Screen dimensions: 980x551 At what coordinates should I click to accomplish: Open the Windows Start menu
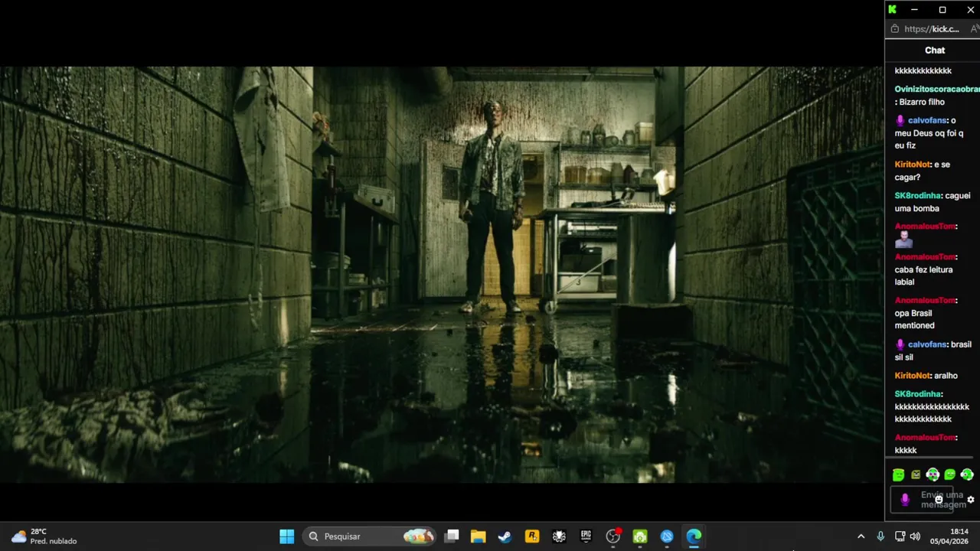coord(287,536)
